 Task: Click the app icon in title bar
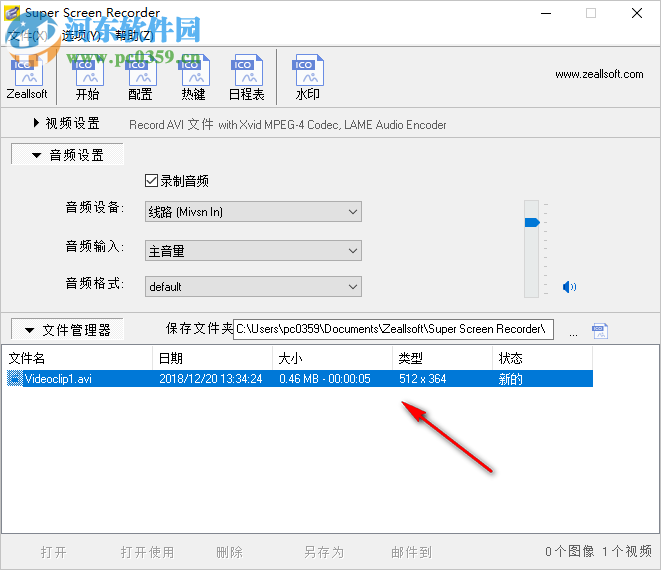pos(12,13)
